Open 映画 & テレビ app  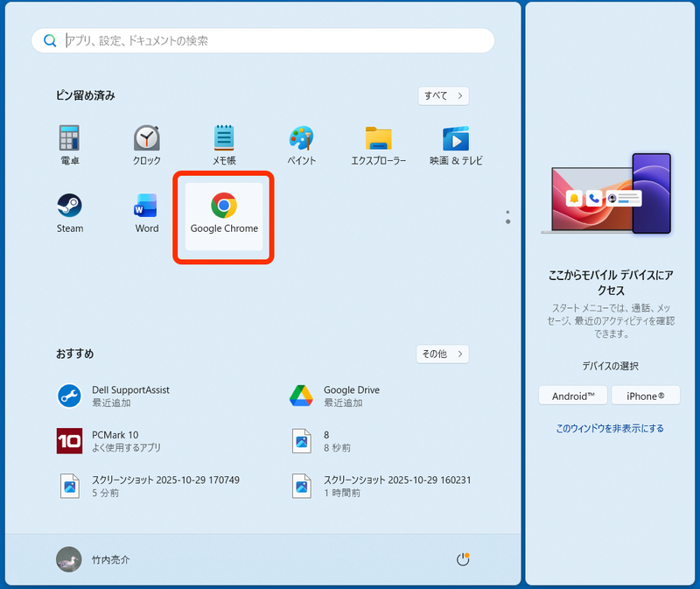pos(456,145)
